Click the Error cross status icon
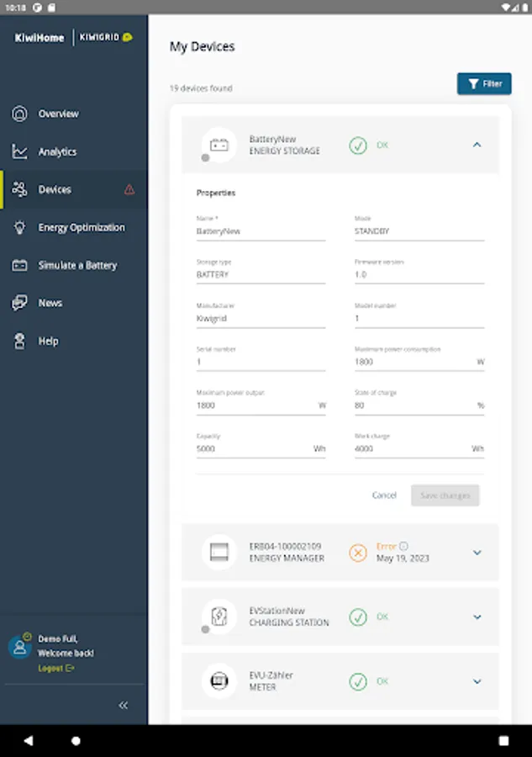532x757 pixels. 358,553
